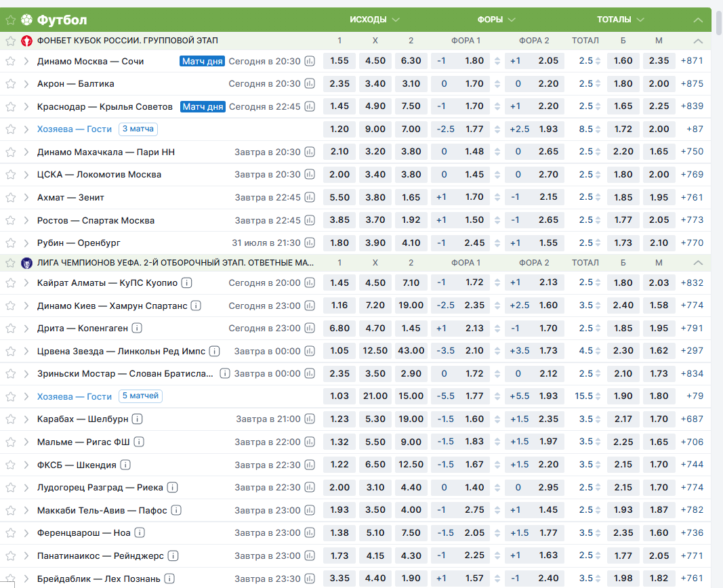Bet 2.05 on under 2.5 Ростов — Спартак Москва

[x=659, y=220]
